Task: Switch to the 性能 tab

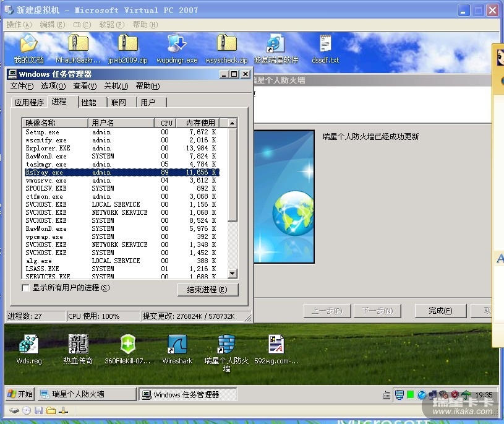Action: [x=88, y=102]
